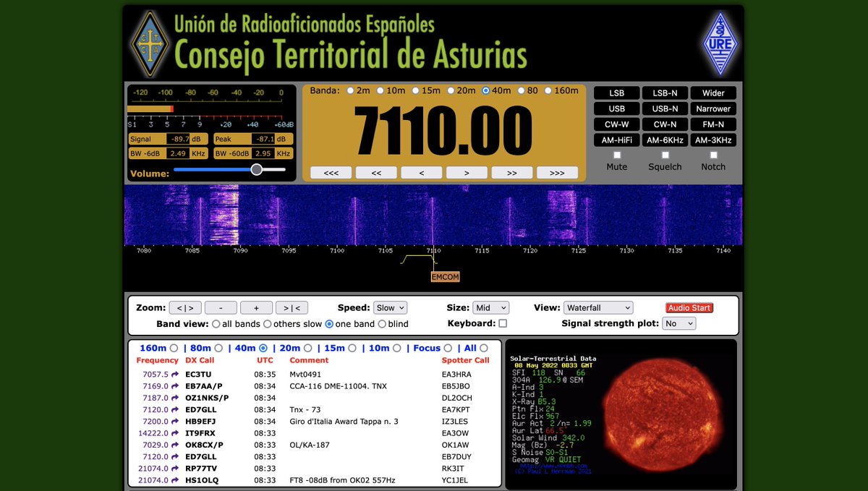Select the 2m band radio

click(x=351, y=90)
